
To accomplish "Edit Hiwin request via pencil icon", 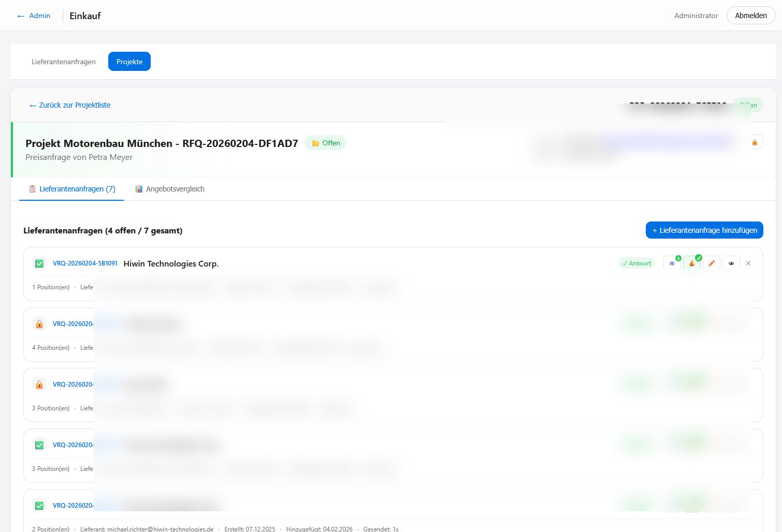I will [x=712, y=263].
